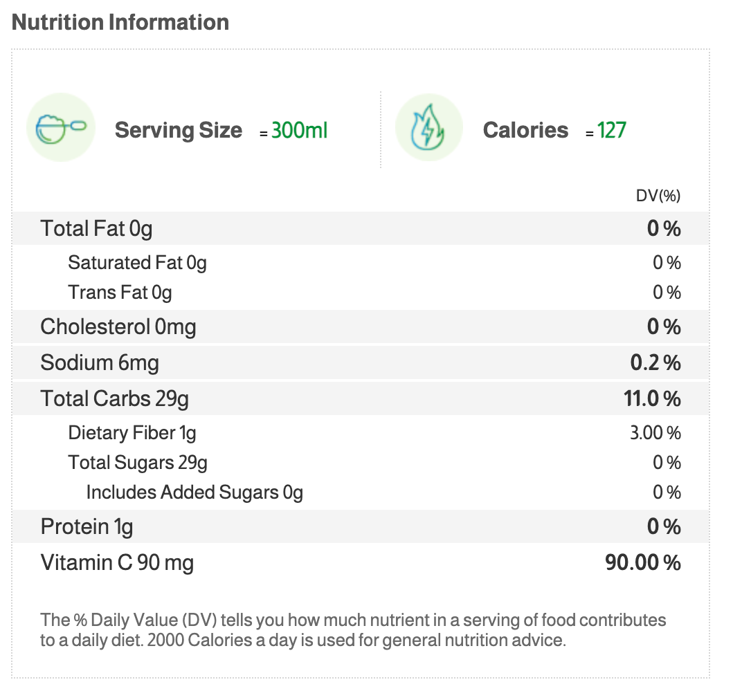Select the Total Fat 0g row label

coord(96,229)
